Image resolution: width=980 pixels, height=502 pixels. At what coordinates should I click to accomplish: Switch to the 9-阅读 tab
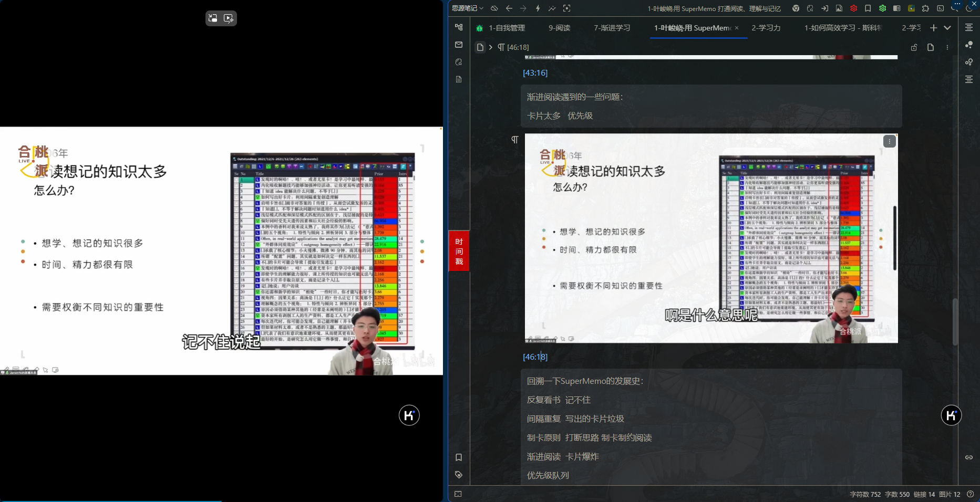pos(560,28)
